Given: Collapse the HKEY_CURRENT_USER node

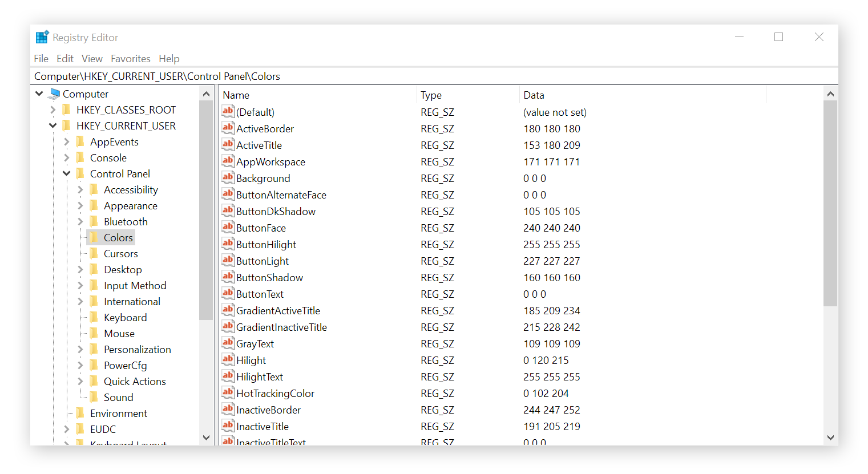Looking at the screenshot, I should [53, 125].
